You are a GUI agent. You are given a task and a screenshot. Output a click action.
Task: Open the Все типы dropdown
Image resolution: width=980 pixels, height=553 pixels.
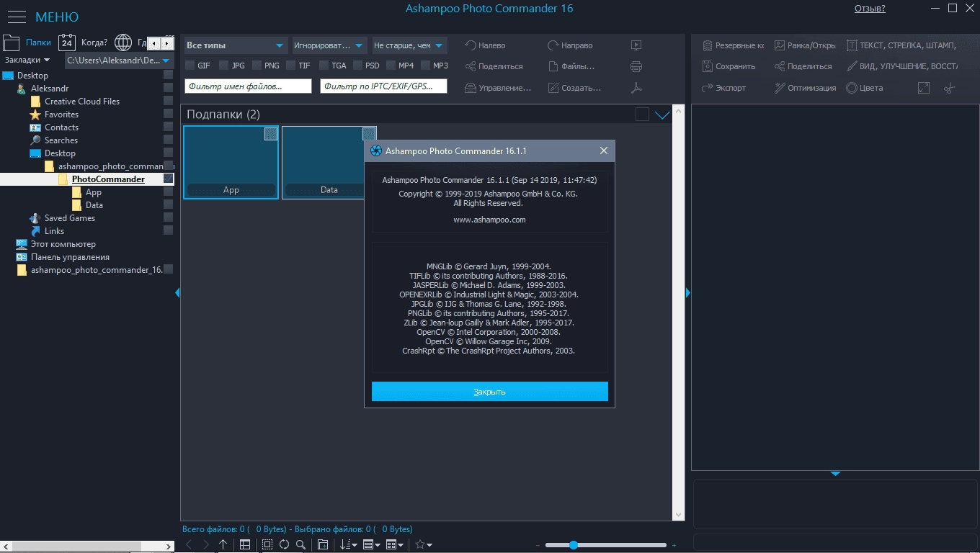coord(236,45)
